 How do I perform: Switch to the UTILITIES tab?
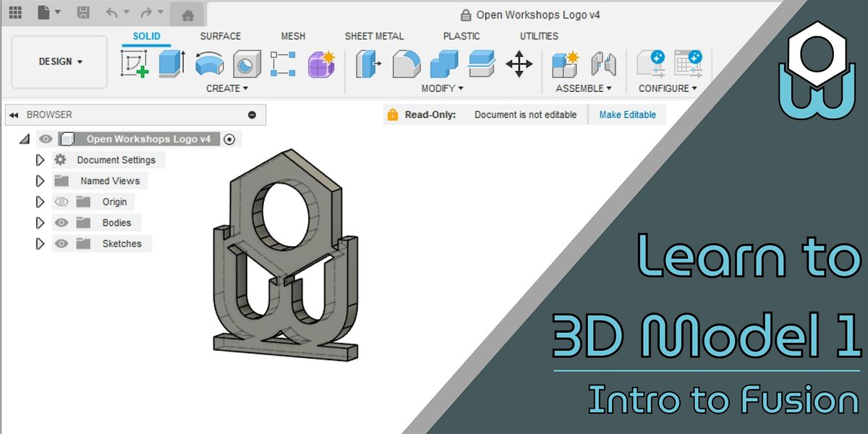[539, 36]
